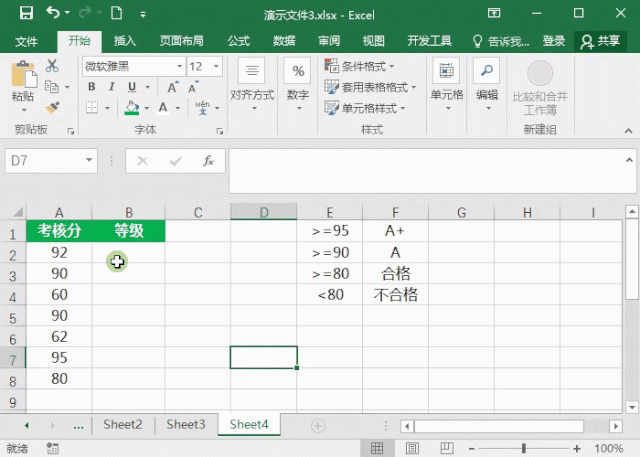Decrease font size with small A

tap(193, 87)
